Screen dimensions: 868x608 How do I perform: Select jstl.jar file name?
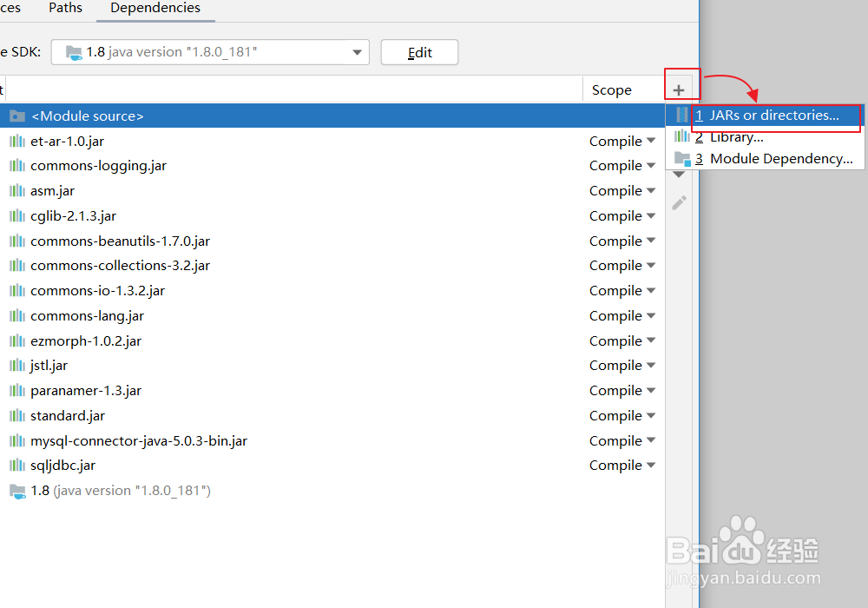[49, 366]
